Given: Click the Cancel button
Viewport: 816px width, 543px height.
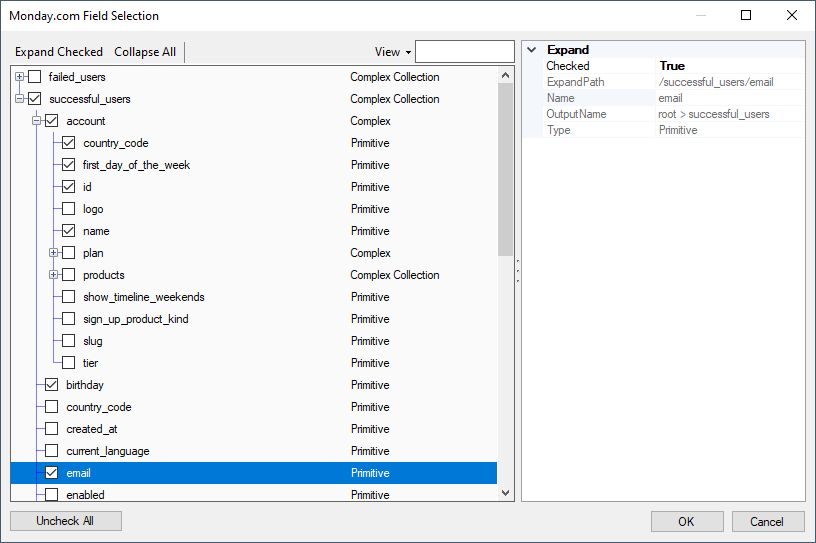Looking at the screenshot, I should coord(768,522).
